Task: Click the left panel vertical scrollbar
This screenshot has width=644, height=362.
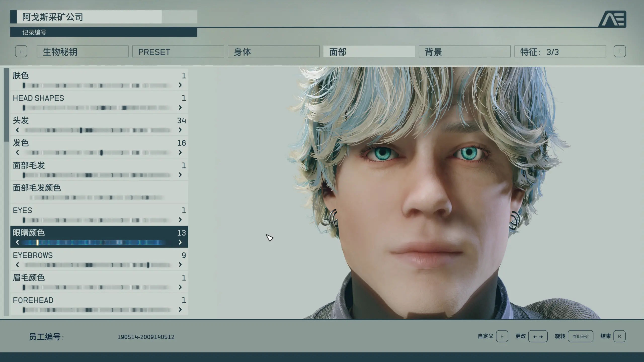Action: tap(6, 105)
